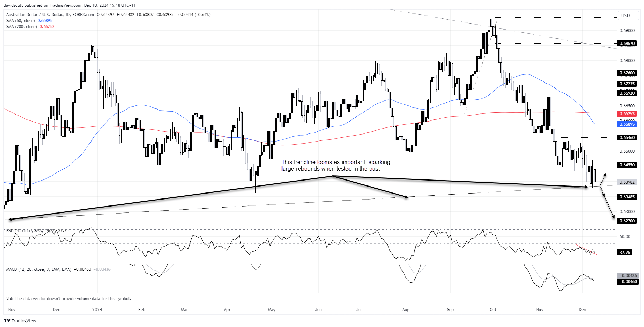Click the RSI 60.00 axis label
The width and height of the screenshot is (644, 327).
(625, 237)
